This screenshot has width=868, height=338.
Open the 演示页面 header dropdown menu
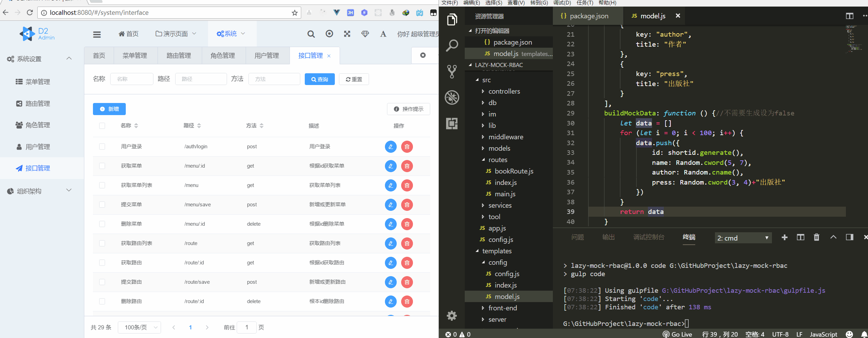point(176,34)
